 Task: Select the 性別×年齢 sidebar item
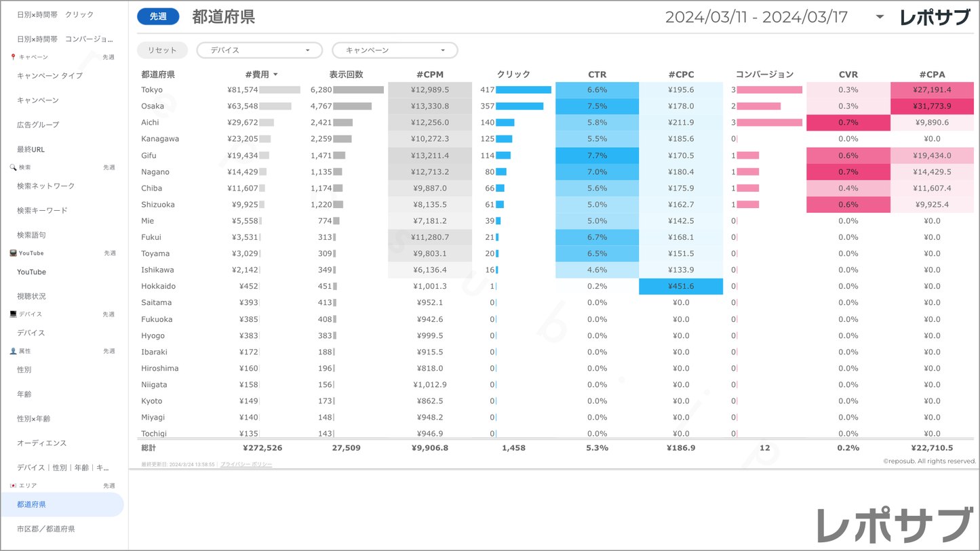[x=33, y=419]
